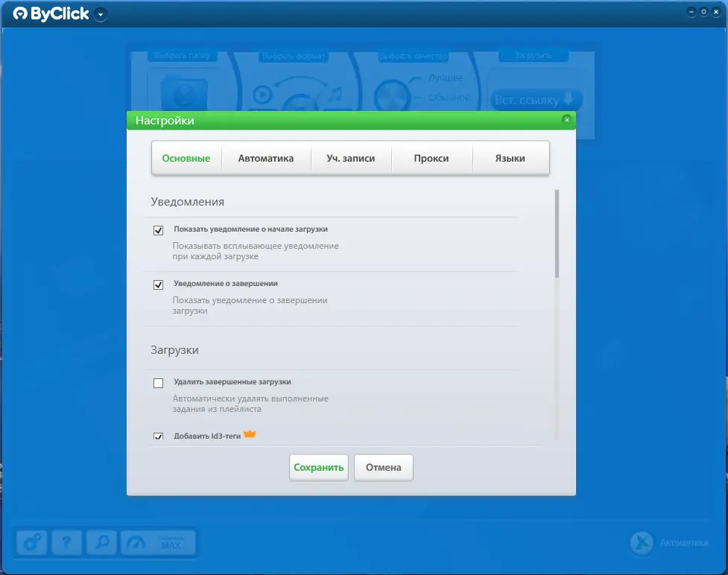Open the Языки tab

[x=510, y=158]
